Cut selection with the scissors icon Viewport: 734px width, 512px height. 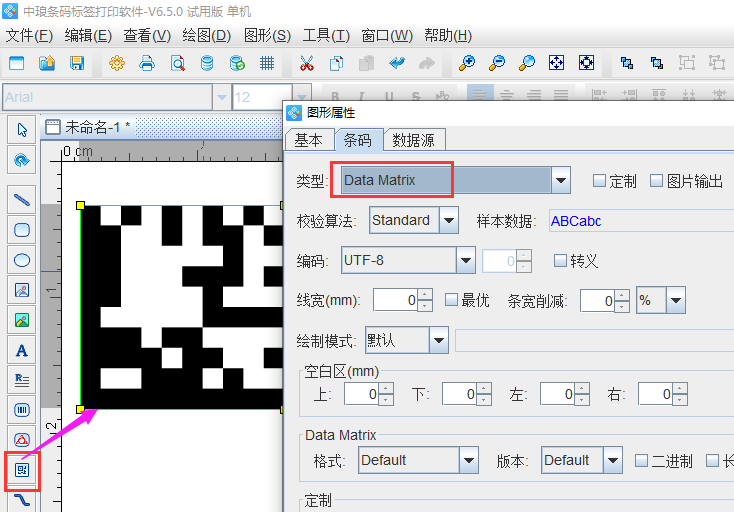tap(307, 62)
